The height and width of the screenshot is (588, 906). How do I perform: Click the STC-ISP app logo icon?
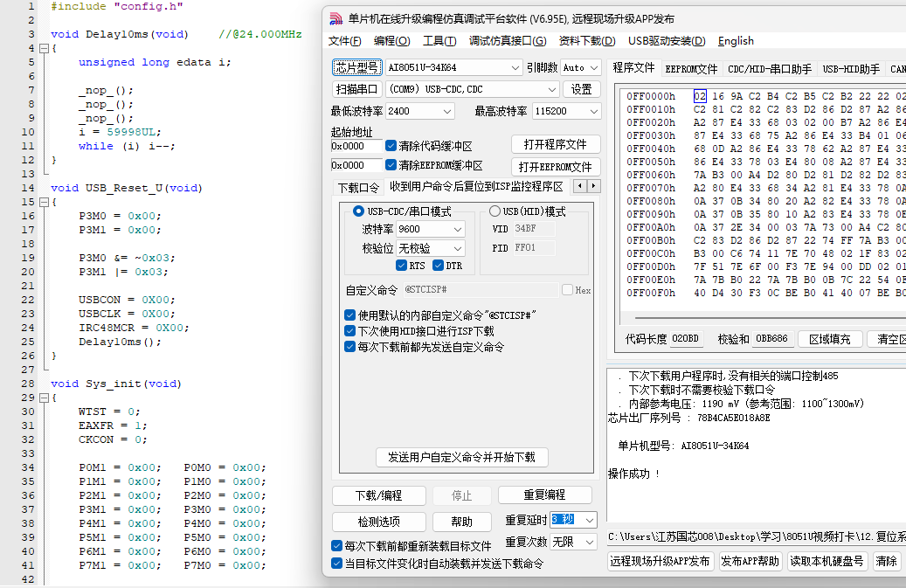pos(335,19)
